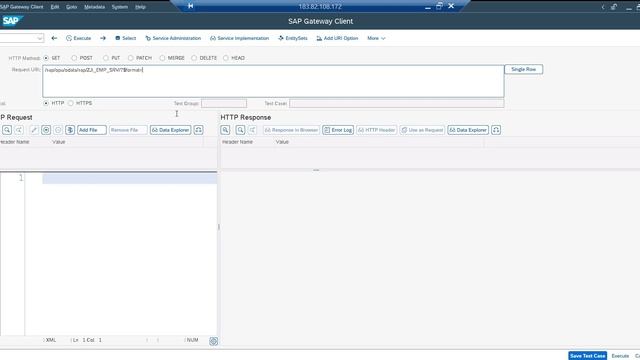Click Execute in the bottom bar
Screen dimensions: 640x360
pyautogui.click(x=620, y=356)
